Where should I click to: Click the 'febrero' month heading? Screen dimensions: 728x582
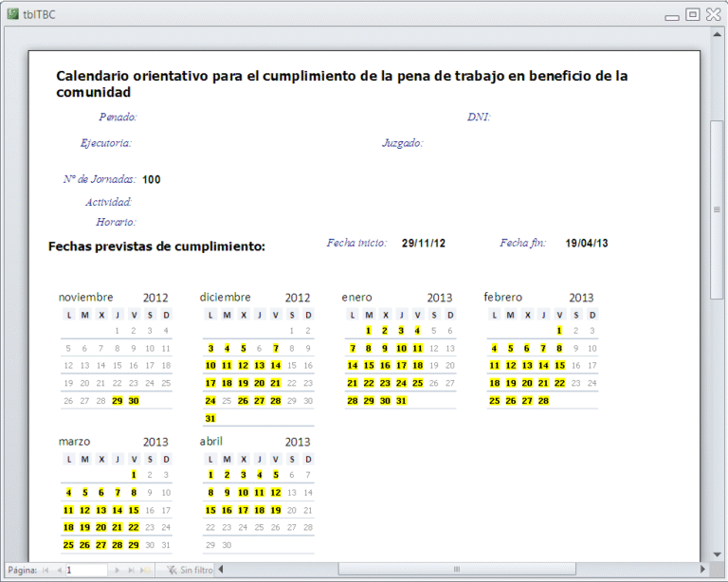[x=502, y=297]
